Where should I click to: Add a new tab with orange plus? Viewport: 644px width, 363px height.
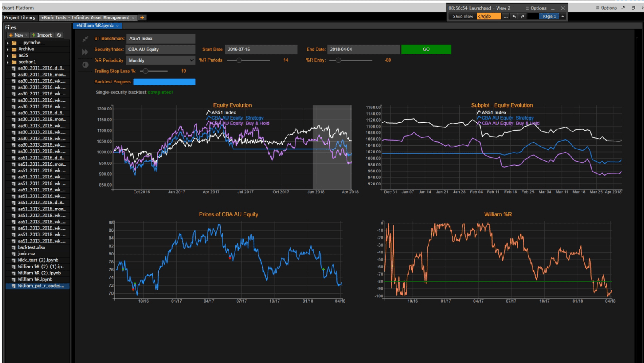(x=142, y=18)
